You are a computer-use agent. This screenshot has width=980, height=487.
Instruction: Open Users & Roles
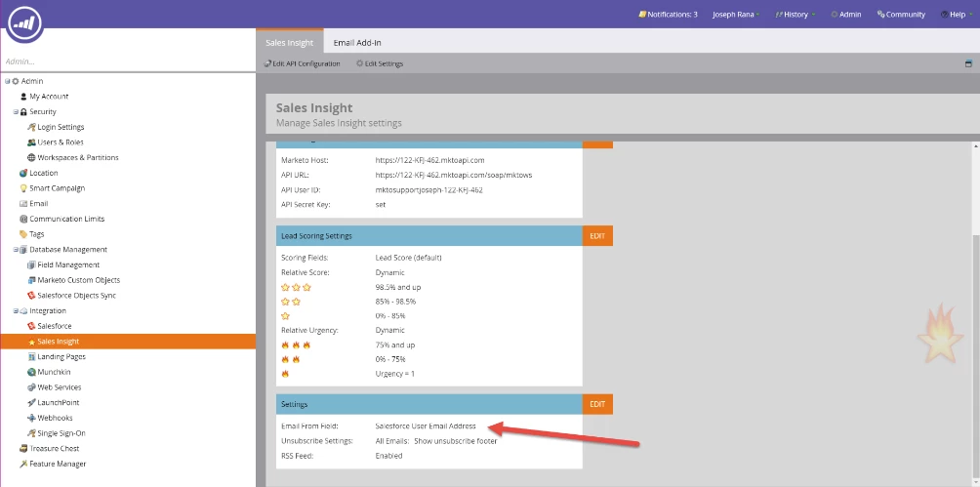click(x=61, y=142)
